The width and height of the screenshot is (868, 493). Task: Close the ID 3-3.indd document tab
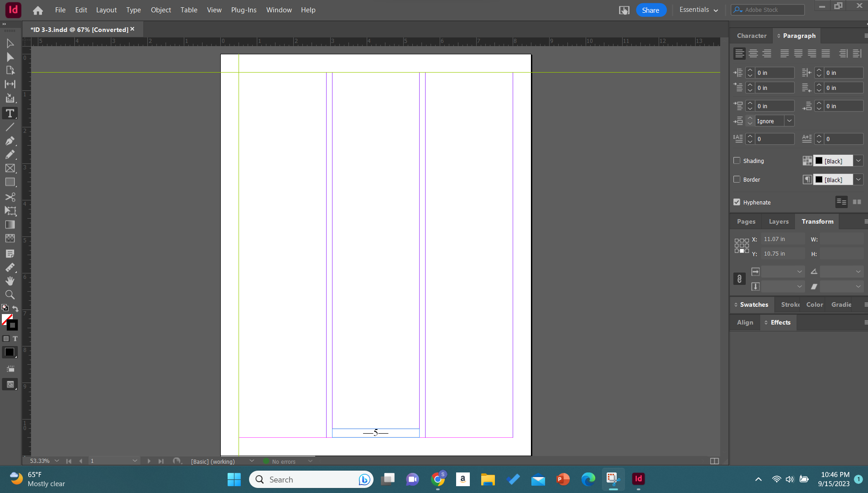[x=132, y=29]
